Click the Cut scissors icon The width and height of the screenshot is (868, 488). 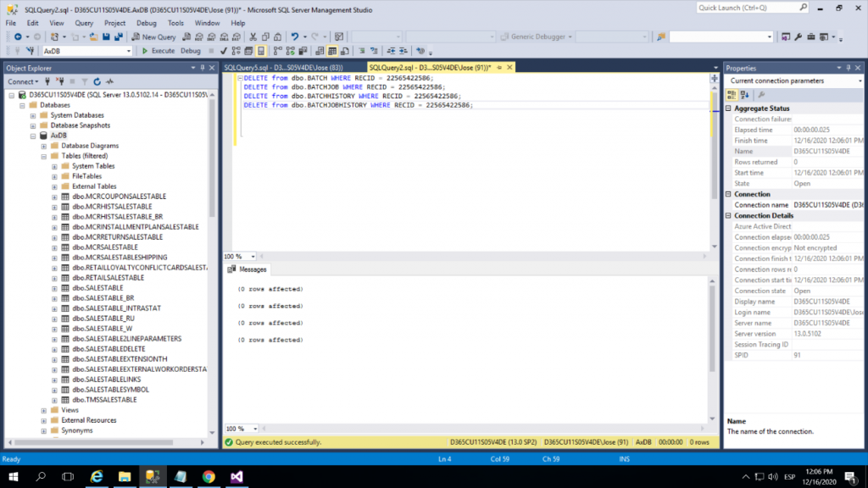click(x=253, y=37)
